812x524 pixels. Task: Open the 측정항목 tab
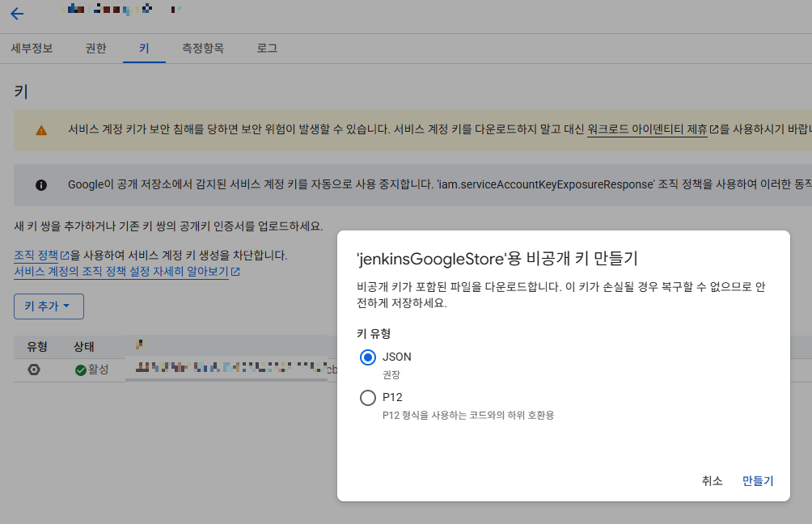(x=203, y=49)
